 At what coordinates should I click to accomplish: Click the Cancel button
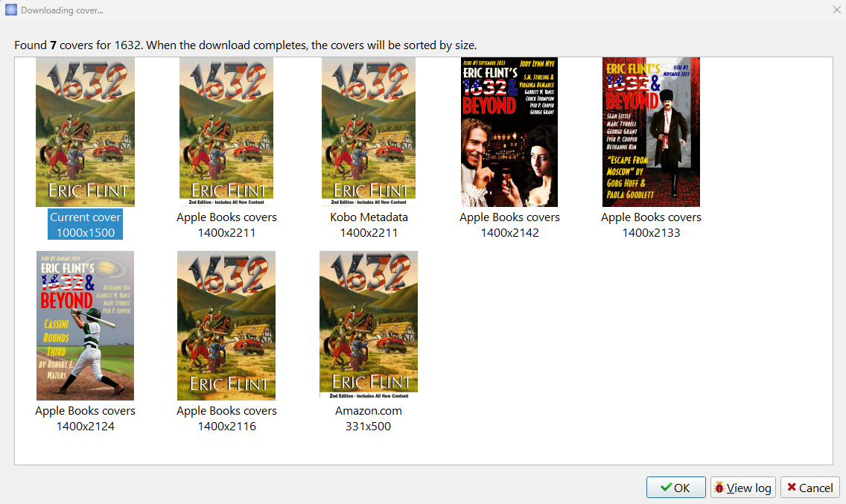(x=810, y=488)
